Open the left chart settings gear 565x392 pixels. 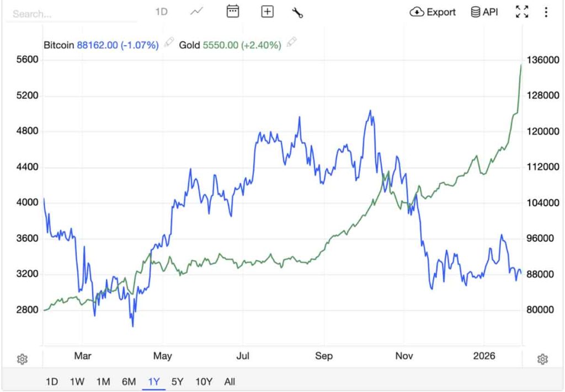pos(22,358)
